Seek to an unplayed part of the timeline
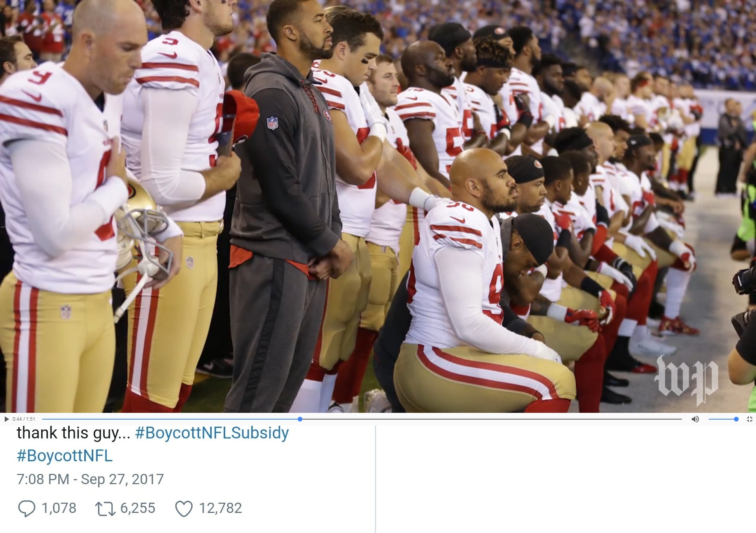This screenshot has width=756, height=533. tap(492, 419)
